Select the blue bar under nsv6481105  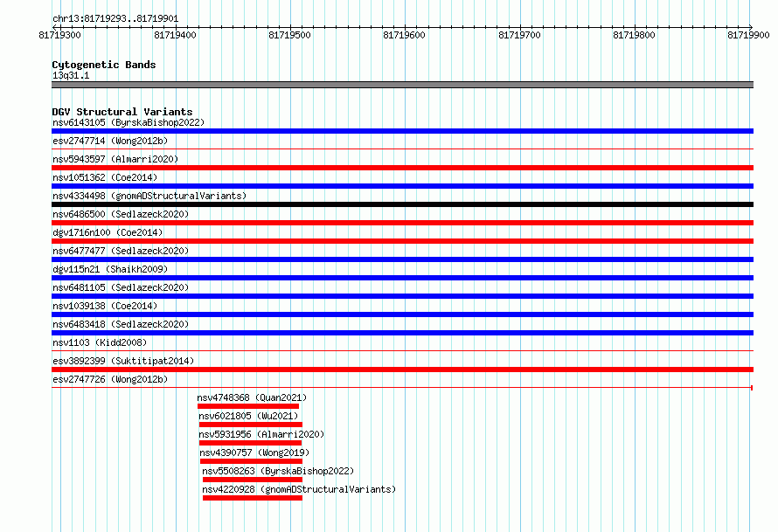[x=402, y=296]
